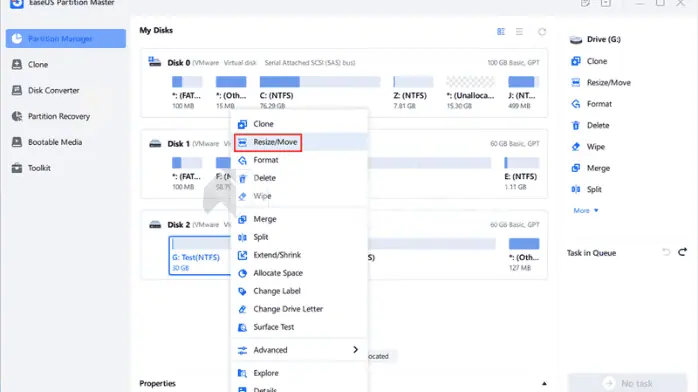Viewport: 698px width, 392px height.
Task: Click the Drive (G:) disk icon
Action: pyautogui.click(x=576, y=40)
